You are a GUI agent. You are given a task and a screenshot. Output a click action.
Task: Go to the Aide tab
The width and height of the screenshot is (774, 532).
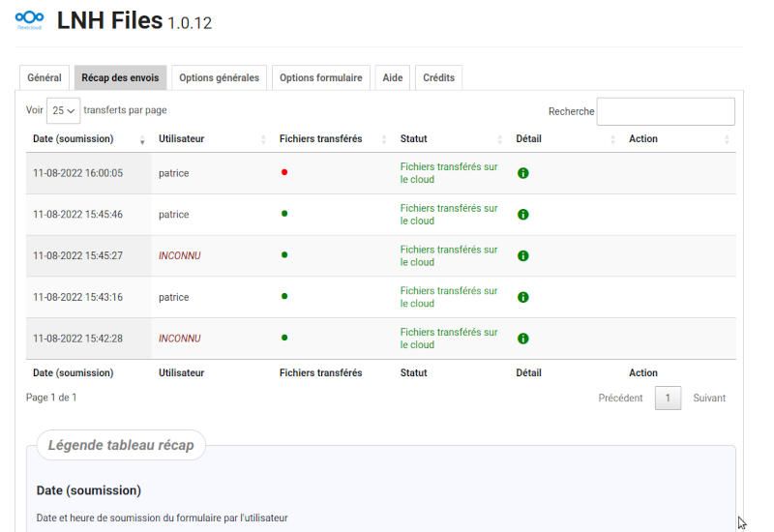coord(393,78)
